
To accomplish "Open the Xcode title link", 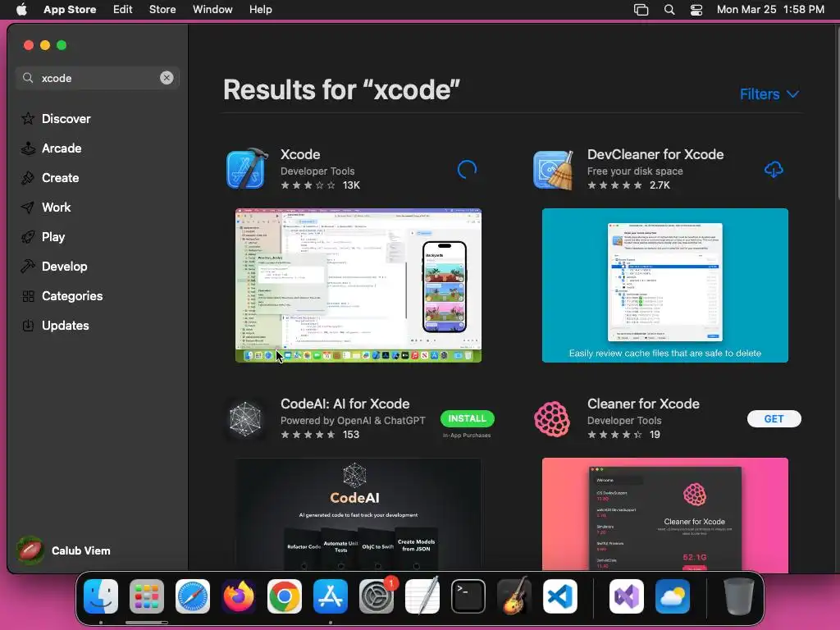I will (x=300, y=154).
